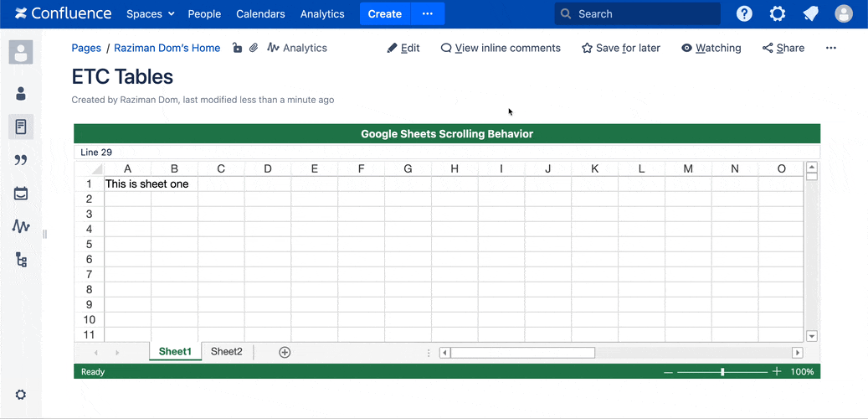Open the page tree icon in sidebar
Viewport: 868px width, 419px height.
(x=21, y=260)
